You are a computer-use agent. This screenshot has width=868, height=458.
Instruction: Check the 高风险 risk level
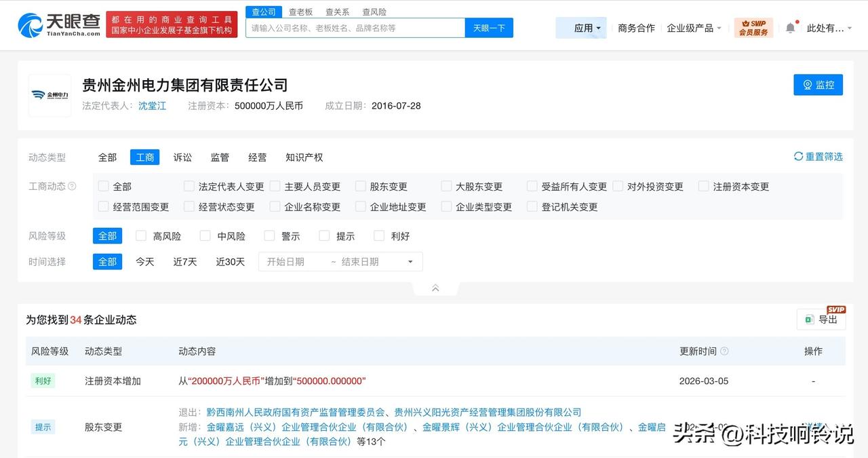pos(141,235)
